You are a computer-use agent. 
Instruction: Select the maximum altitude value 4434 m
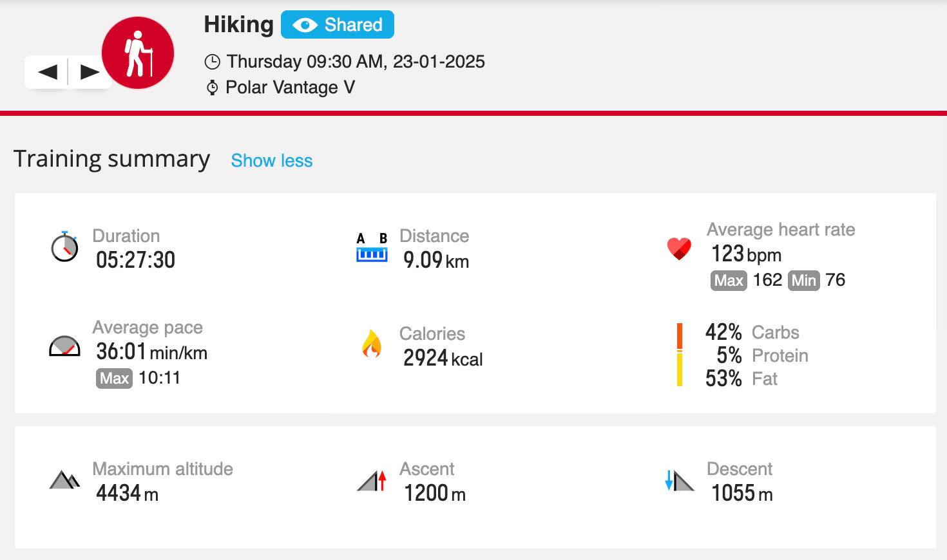click(127, 493)
